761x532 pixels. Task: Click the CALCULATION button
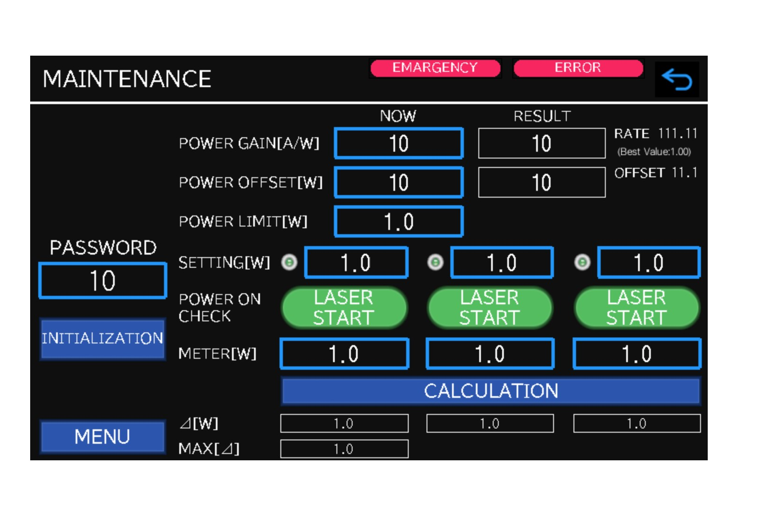(x=490, y=391)
